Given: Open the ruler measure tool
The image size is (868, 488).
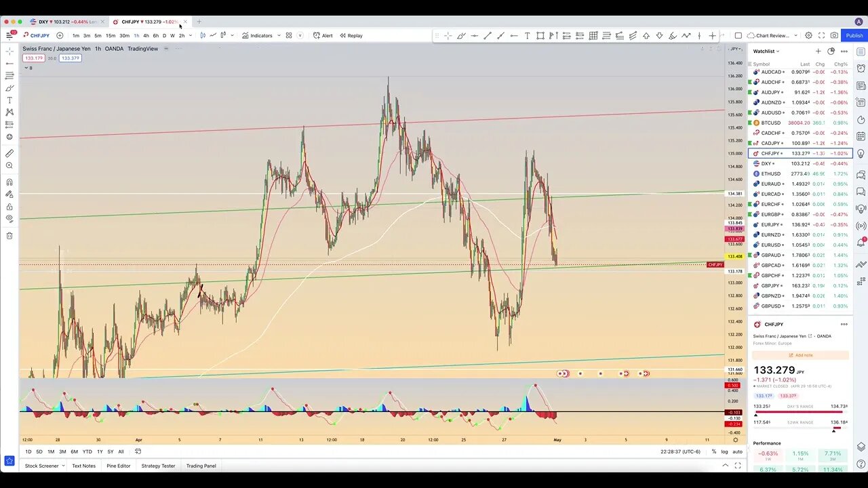Looking at the screenshot, I should 9,153.
